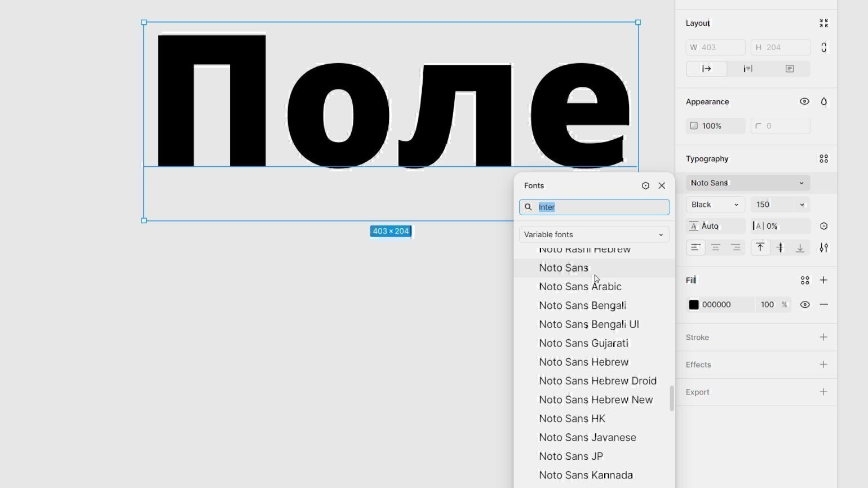
Task: Toggle fill visibility eye icon
Action: point(805,304)
